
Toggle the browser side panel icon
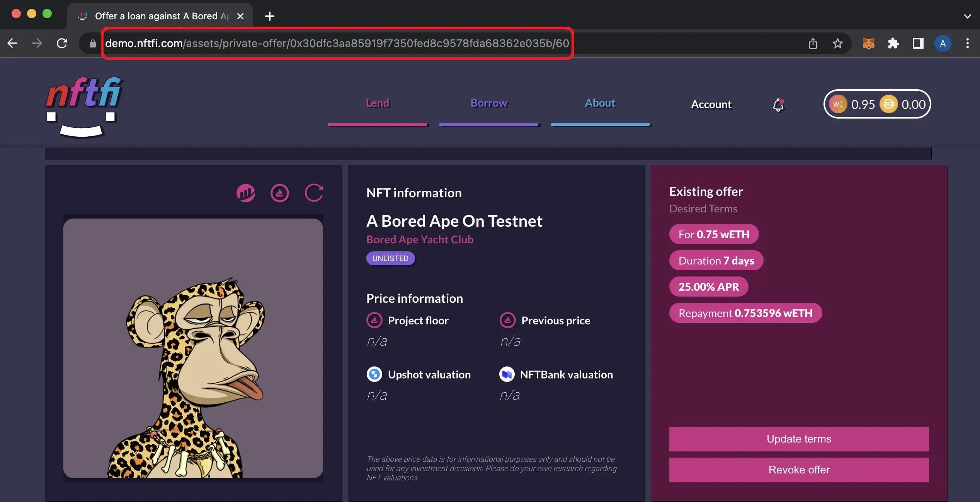(918, 43)
